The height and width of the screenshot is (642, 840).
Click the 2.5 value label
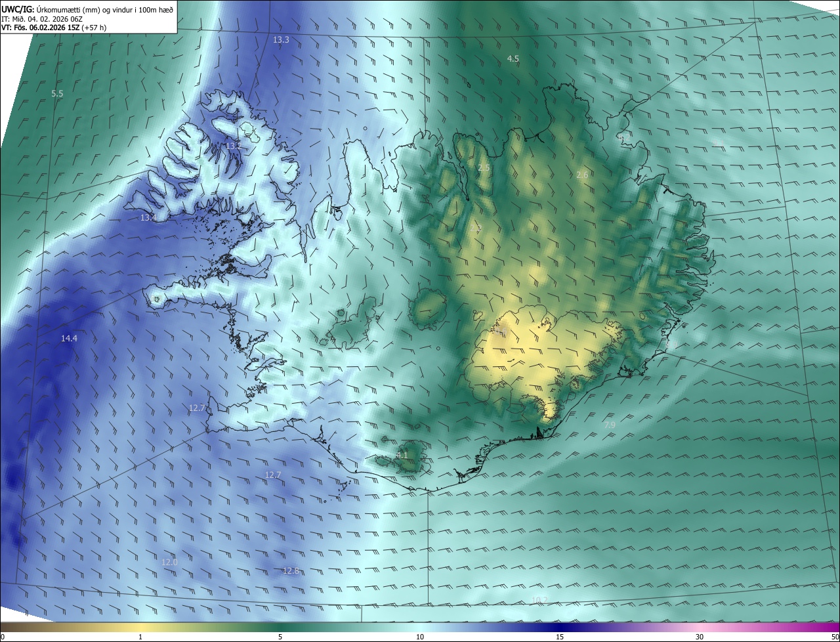point(484,168)
